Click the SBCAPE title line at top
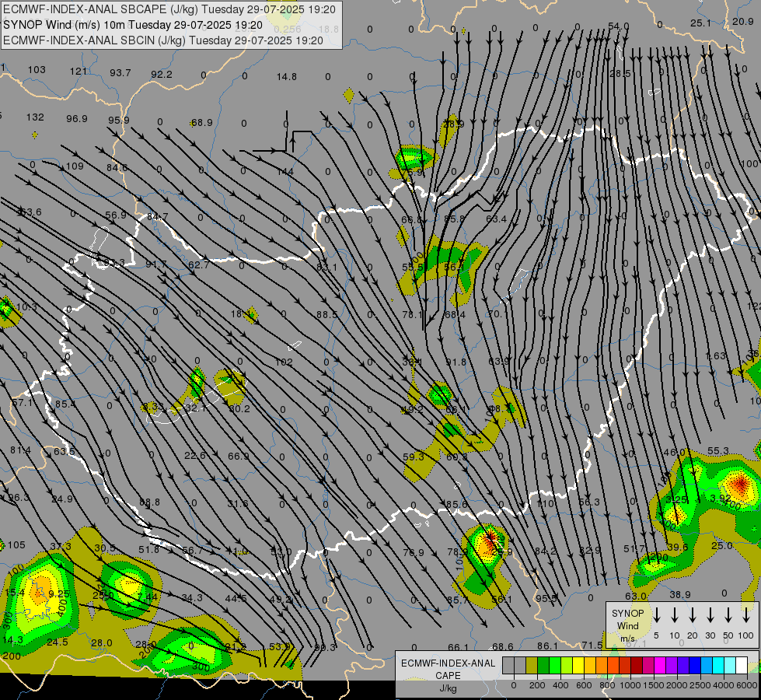The height and width of the screenshot is (700, 761). [x=169, y=9]
